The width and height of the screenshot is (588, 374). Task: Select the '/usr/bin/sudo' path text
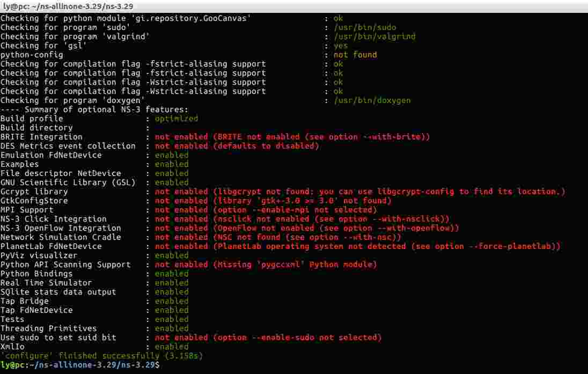coord(365,27)
